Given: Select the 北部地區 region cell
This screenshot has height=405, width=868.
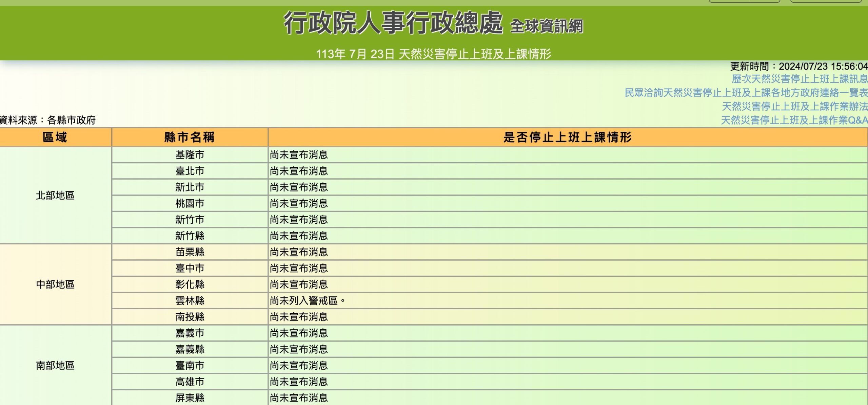Looking at the screenshot, I should 55,195.
